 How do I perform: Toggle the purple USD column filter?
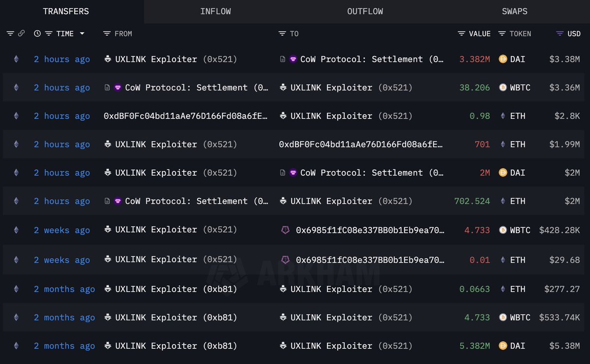560,33
